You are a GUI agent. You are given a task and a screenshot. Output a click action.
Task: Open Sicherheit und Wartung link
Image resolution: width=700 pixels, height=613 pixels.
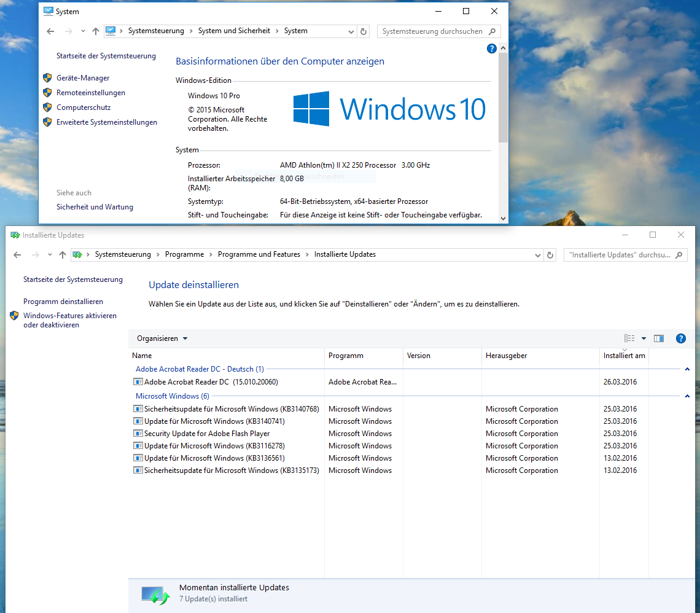pyautogui.click(x=95, y=207)
